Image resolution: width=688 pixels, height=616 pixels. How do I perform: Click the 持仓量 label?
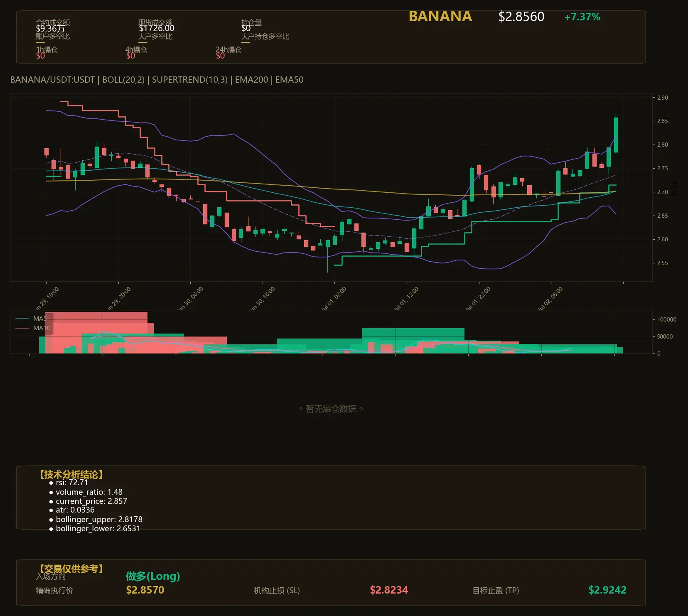[x=251, y=22]
